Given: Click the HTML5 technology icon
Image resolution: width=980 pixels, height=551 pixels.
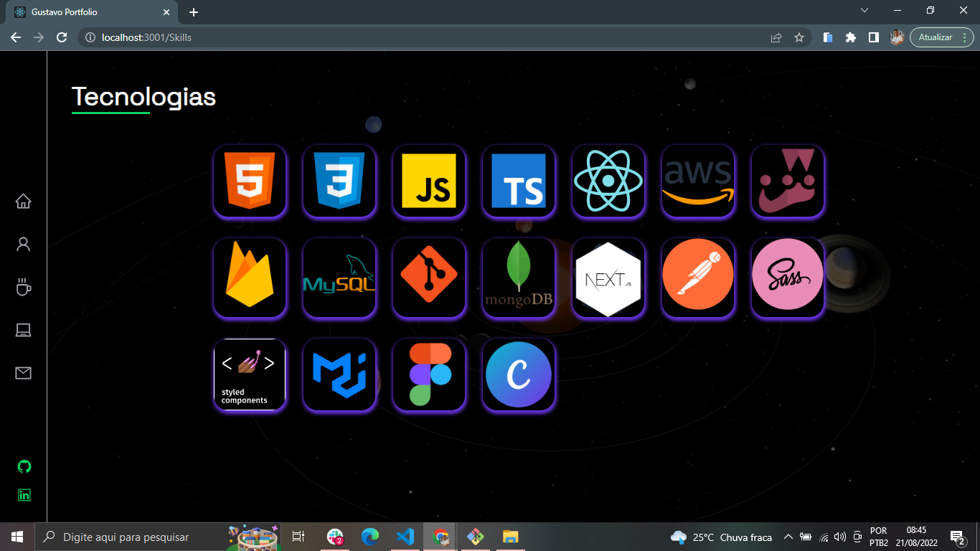Looking at the screenshot, I should coord(250,181).
